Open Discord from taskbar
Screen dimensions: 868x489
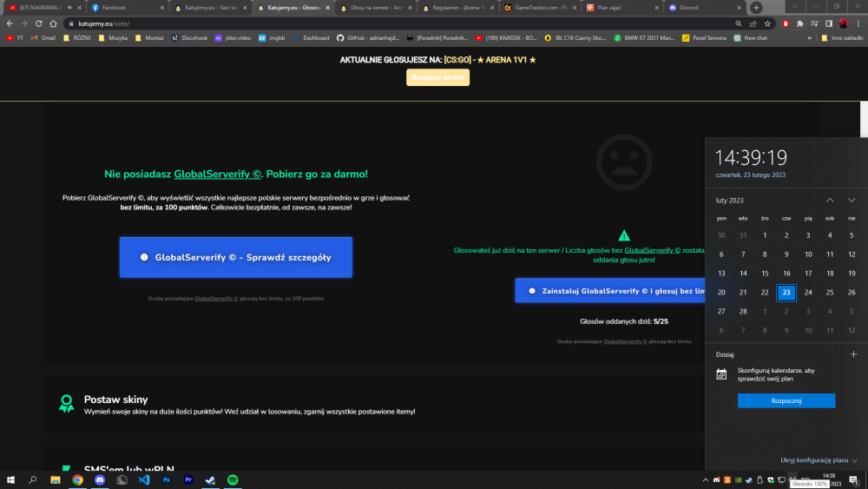point(100,480)
